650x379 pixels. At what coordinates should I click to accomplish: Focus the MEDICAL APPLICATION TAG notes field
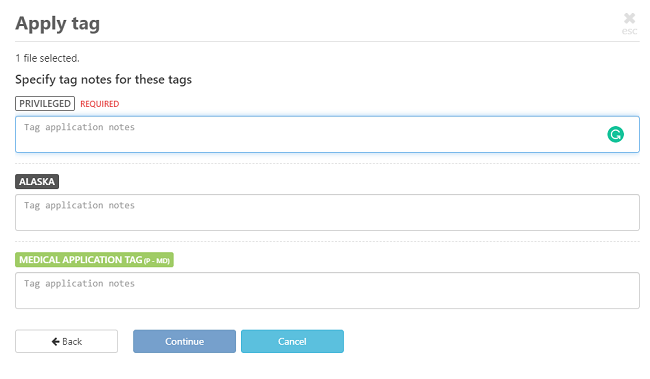(327, 290)
